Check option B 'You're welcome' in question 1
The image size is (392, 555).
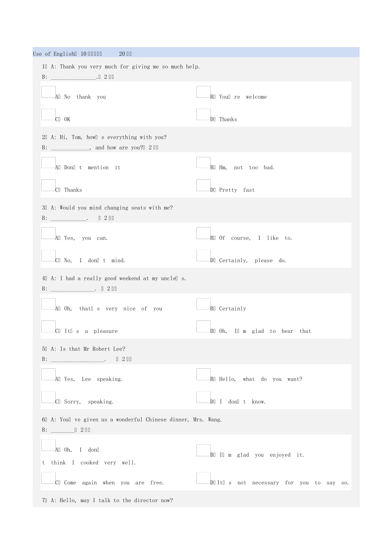(x=203, y=92)
